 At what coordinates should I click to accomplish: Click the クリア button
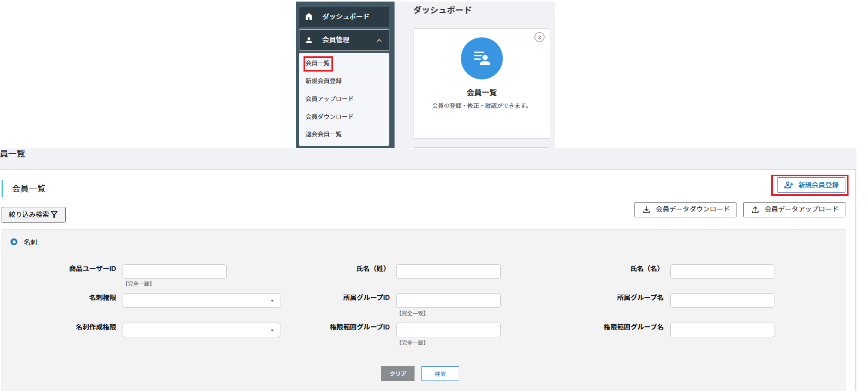pyautogui.click(x=398, y=374)
